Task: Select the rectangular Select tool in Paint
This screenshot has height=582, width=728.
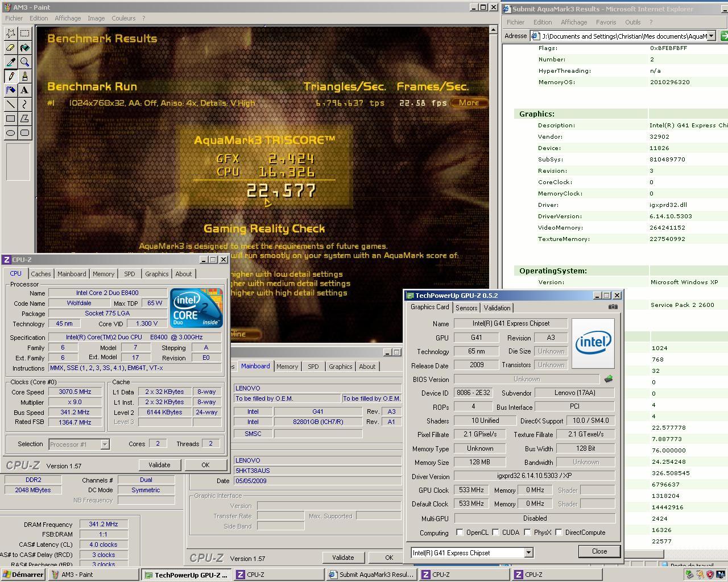Action: click(x=25, y=34)
